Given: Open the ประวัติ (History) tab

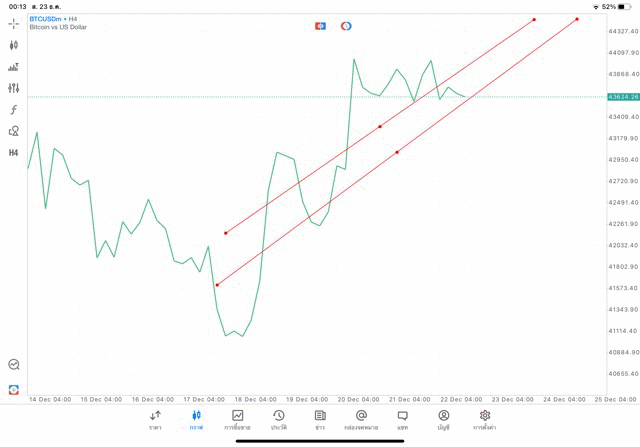Looking at the screenshot, I should tap(279, 420).
